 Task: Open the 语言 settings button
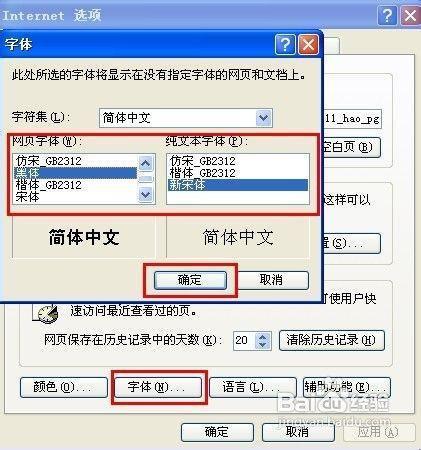tap(253, 387)
